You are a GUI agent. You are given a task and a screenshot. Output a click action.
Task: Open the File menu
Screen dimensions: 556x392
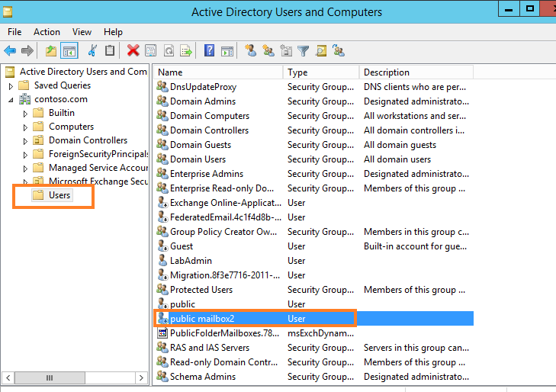14,32
